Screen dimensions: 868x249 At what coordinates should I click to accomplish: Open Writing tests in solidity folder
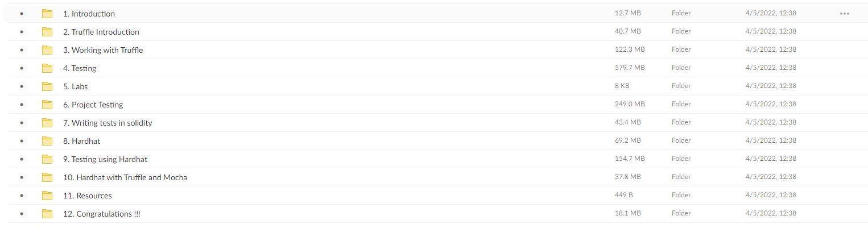point(108,123)
